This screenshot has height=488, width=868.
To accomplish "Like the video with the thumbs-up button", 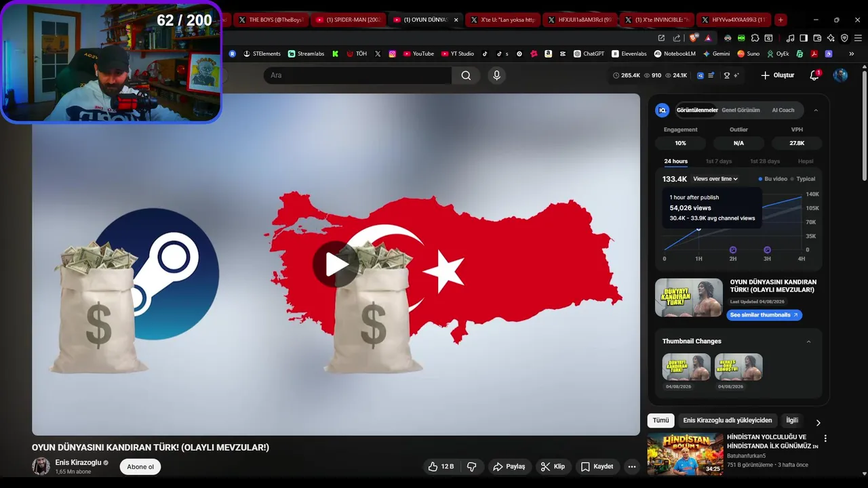I will [440, 466].
